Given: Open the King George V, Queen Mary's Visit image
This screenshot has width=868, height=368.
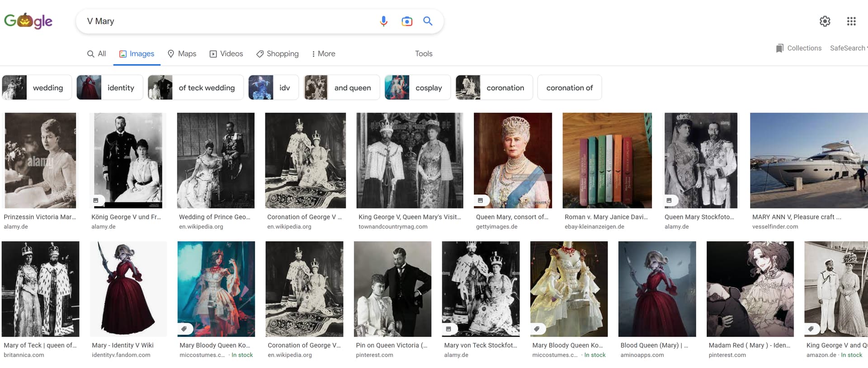Looking at the screenshot, I should click(x=410, y=160).
